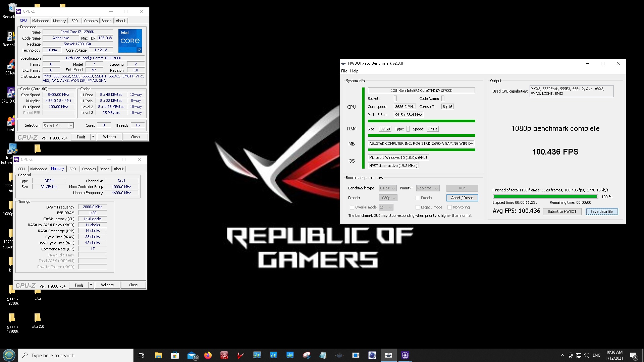Open Microsoft Store from the taskbar
The height and width of the screenshot is (362, 644).
click(175, 355)
